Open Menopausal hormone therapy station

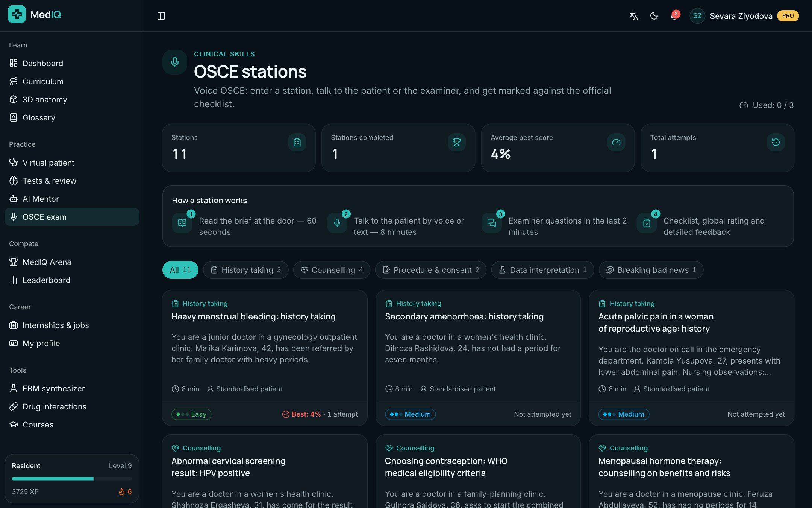pos(691,471)
